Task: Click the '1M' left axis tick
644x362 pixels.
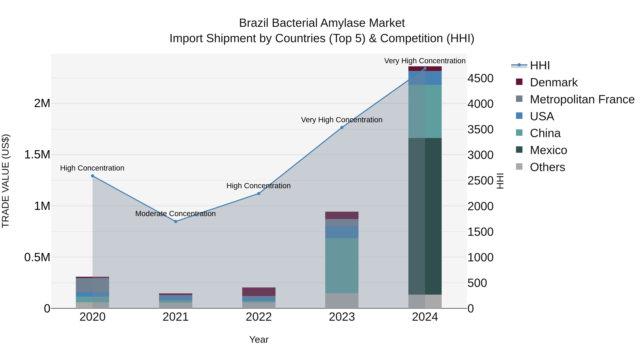Action: [x=42, y=206]
